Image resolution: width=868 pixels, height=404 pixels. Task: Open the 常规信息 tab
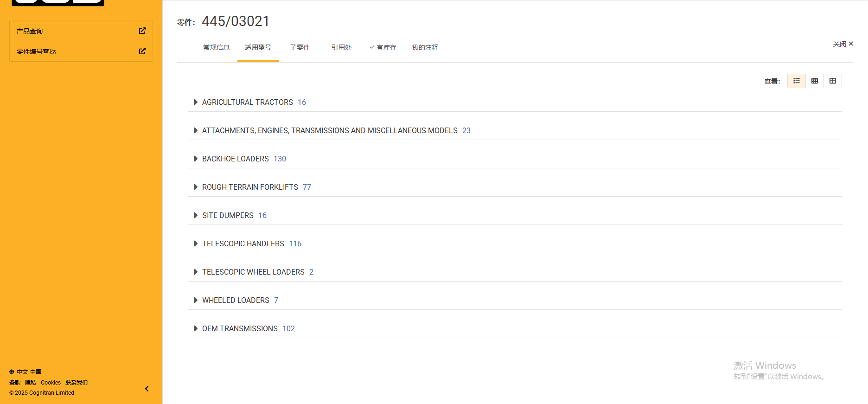pyautogui.click(x=216, y=47)
